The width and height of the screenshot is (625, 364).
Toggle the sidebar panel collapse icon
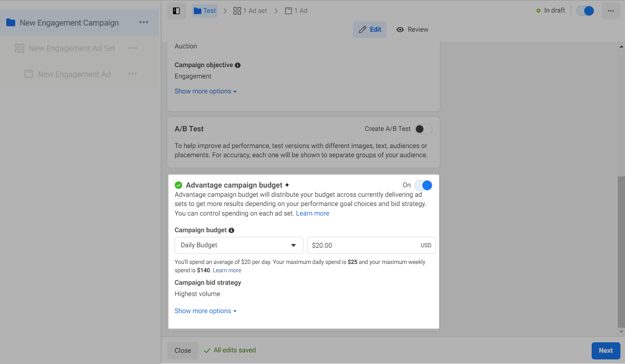176,11
